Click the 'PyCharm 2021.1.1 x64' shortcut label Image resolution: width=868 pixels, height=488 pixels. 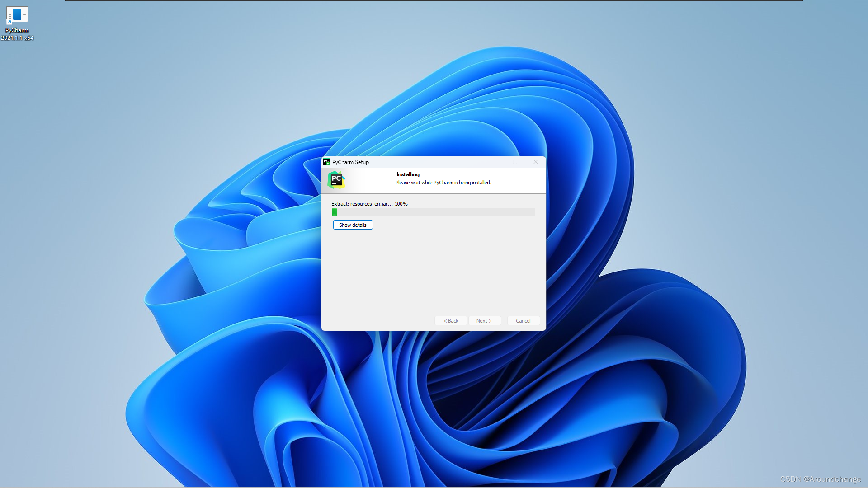point(17,34)
